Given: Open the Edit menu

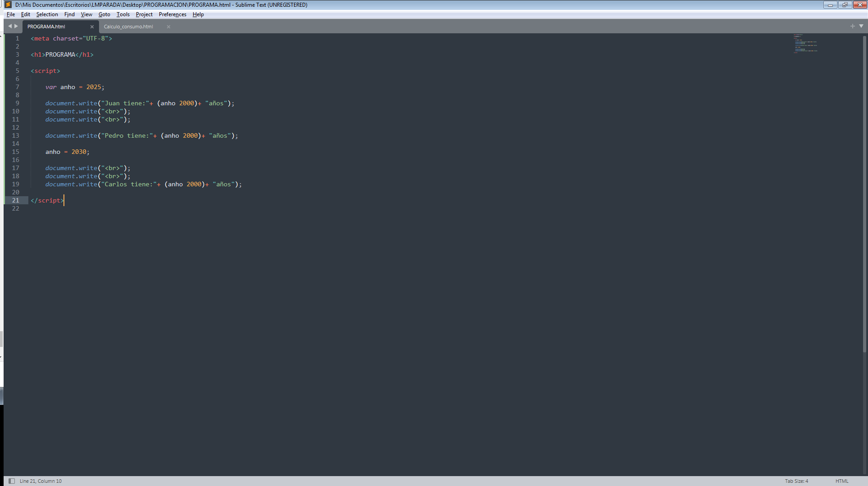Looking at the screenshot, I should [26, 14].
